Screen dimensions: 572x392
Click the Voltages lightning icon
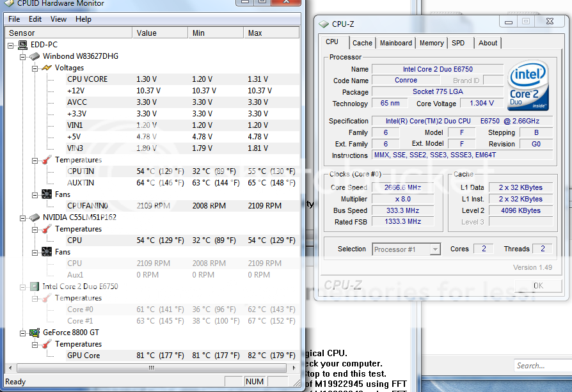pyautogui.click(x=47, y=68)
